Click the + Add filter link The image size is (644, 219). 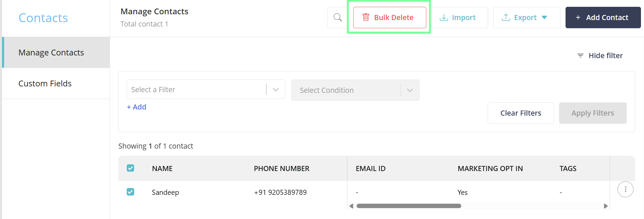pos(137,107)
